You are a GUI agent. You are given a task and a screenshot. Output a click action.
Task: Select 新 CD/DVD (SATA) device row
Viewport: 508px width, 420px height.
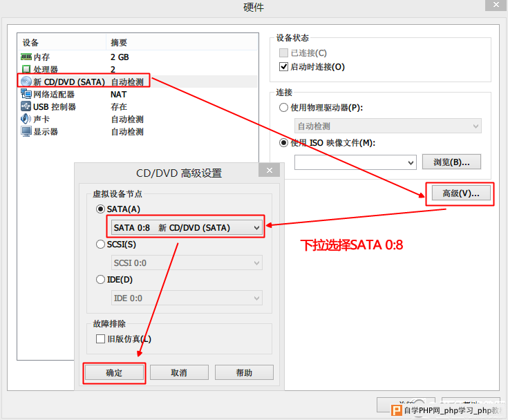click(138, 82)
